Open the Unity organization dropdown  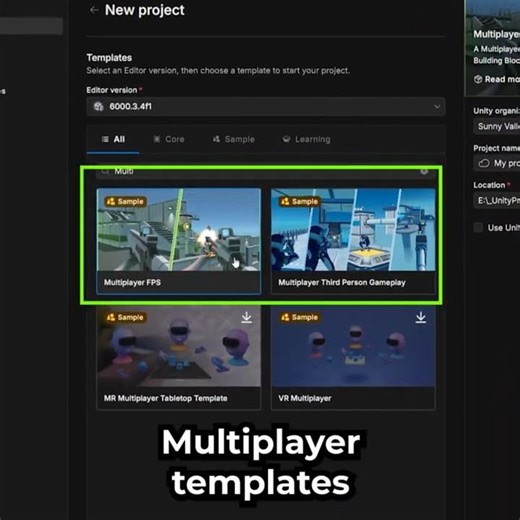tap(497, 126)
